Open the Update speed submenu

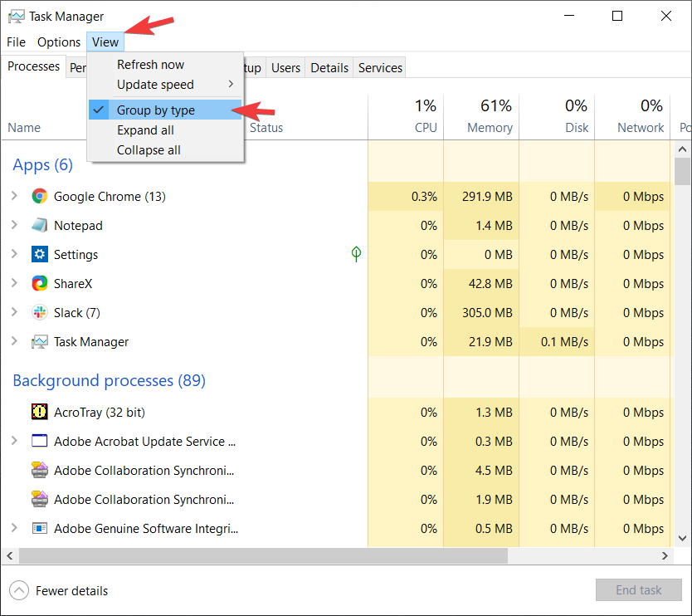165,85
